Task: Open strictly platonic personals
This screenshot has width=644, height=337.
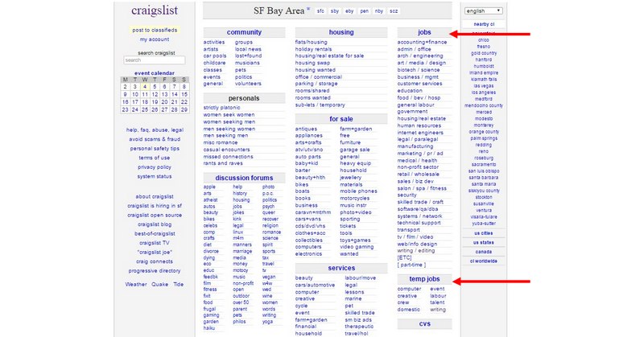Action: point(222,108)
